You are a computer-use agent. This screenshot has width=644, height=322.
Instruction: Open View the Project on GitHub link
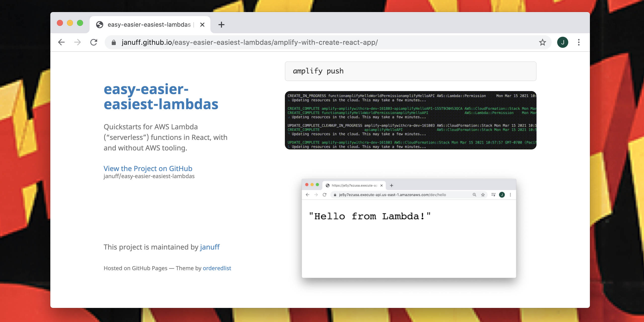coord(148,169)
